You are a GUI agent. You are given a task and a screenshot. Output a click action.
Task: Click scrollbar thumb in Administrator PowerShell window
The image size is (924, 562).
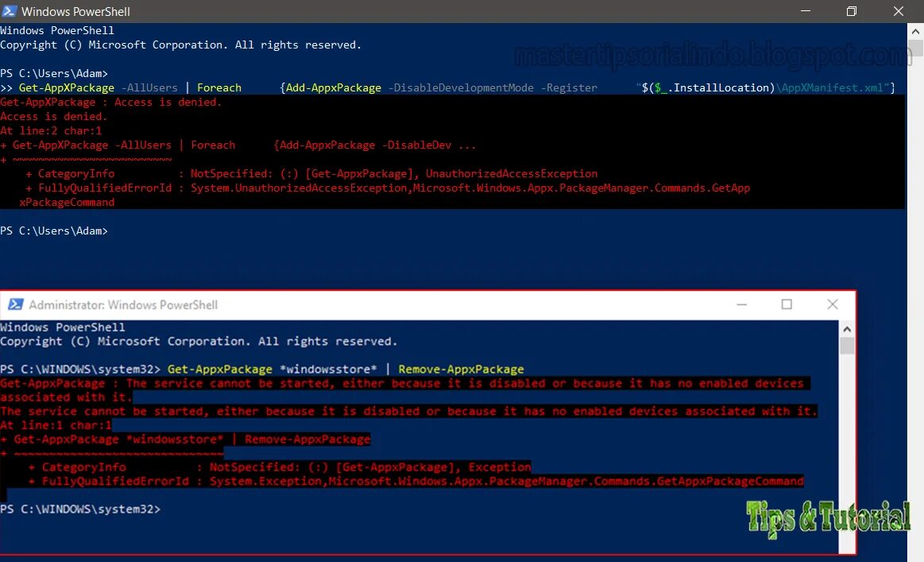tap(847, 346)
